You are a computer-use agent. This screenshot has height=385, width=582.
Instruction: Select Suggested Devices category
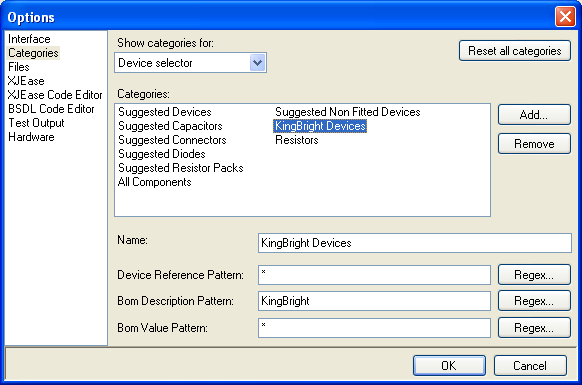click(165, 112)
